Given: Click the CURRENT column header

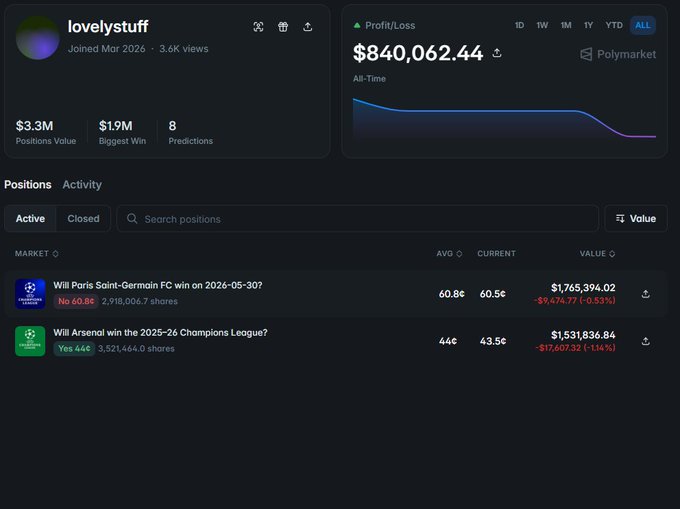Looking at the screenshot, I should [x=497, y=253].
